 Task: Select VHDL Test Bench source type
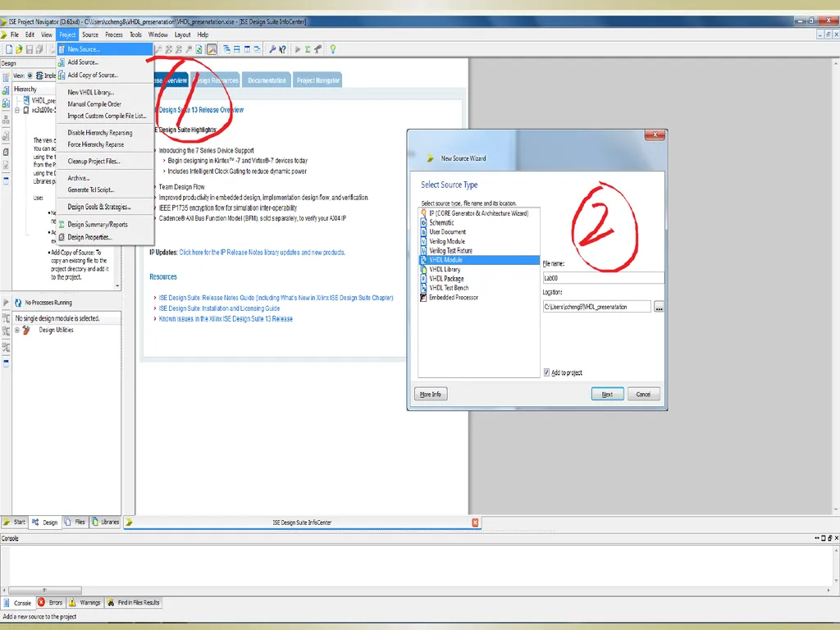[x=449, y=288]
